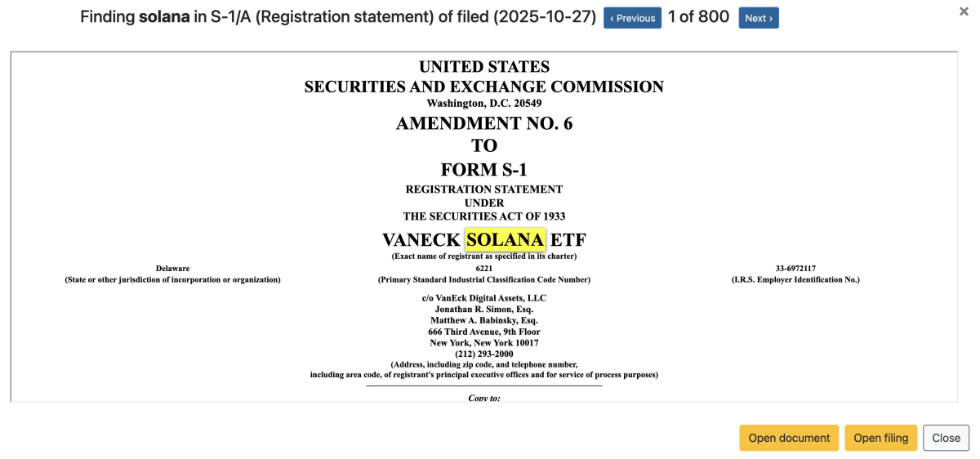Click the Delaware jurisdiction text

pos(172,268)
